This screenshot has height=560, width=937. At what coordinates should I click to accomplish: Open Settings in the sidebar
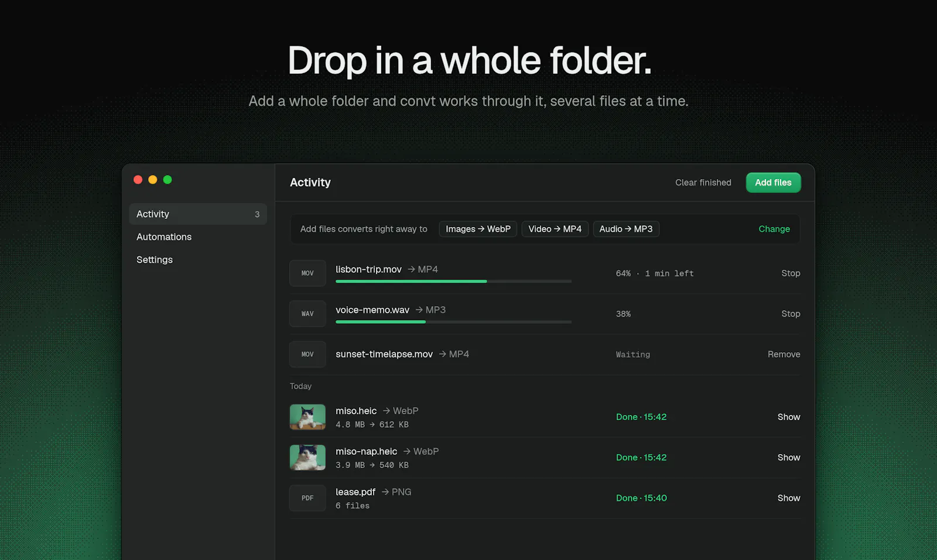click(155, 260)
